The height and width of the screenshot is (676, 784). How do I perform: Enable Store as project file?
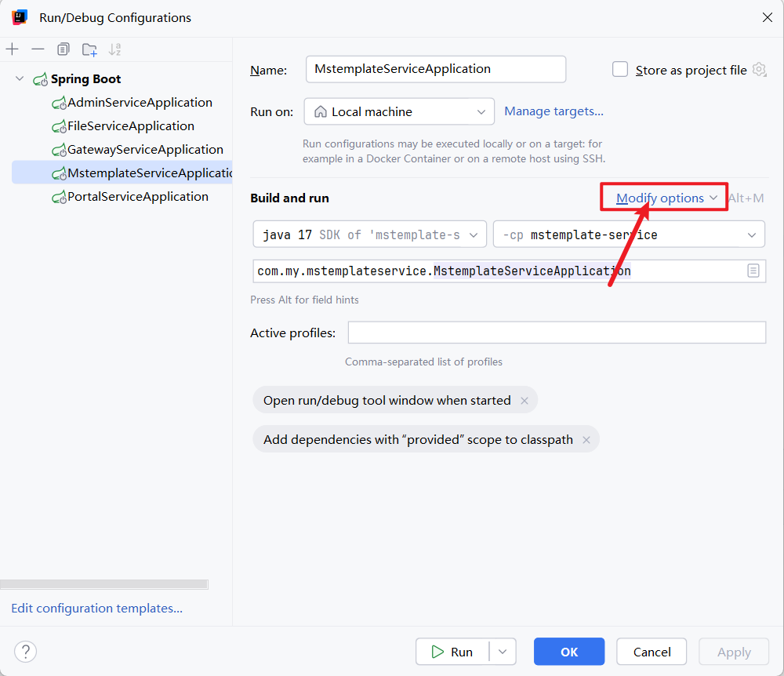pos(620,69)
